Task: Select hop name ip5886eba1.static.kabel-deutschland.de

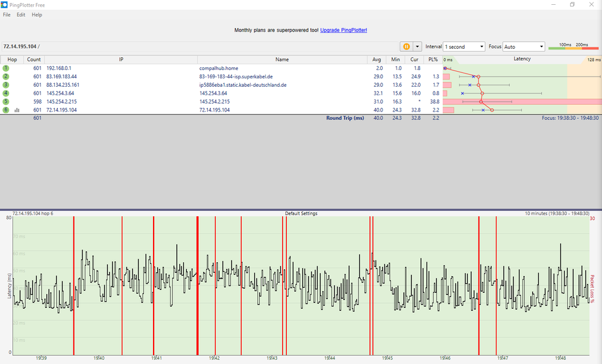Action: click(x=243, y=85)
